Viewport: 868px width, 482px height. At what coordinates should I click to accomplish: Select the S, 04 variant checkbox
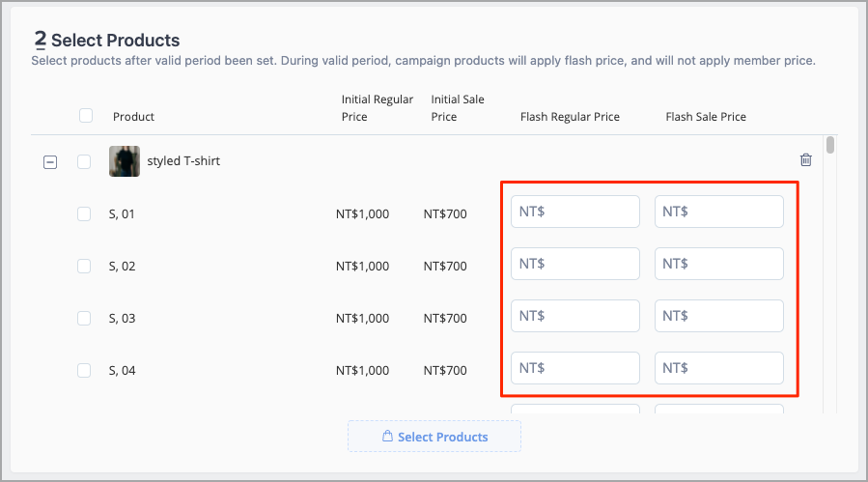click(x=84, y=370)
